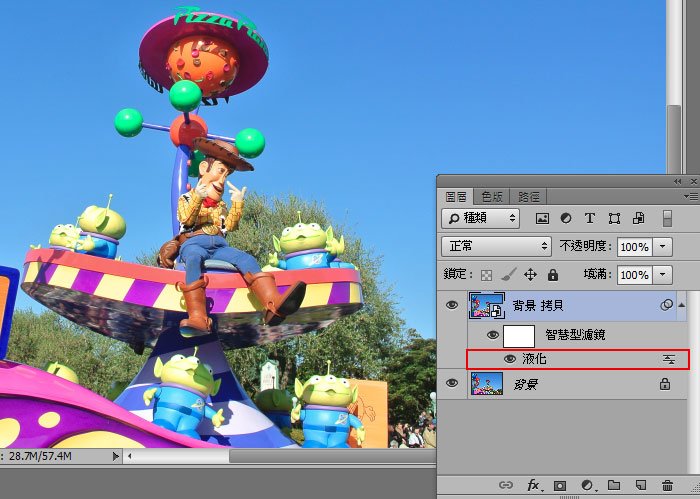This screenshot has width=700, height=499.
Task: Collapse the panel with double-arrow icon
Action: click(x=678, y=181)
